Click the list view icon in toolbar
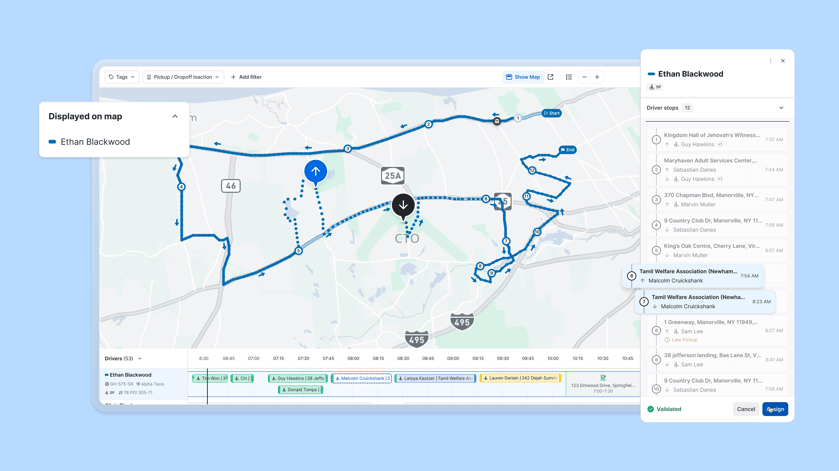The image size is (839, 471). (x=569, y=77)
